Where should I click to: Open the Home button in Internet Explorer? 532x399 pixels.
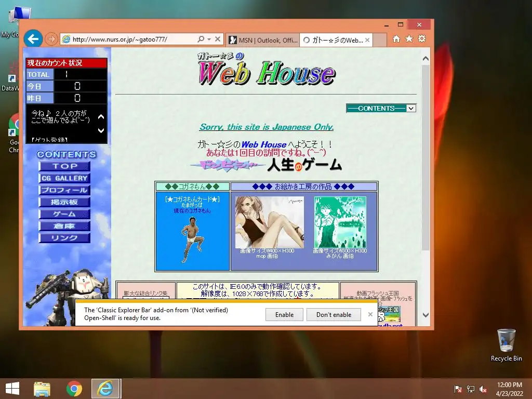(x=396, y=38)
